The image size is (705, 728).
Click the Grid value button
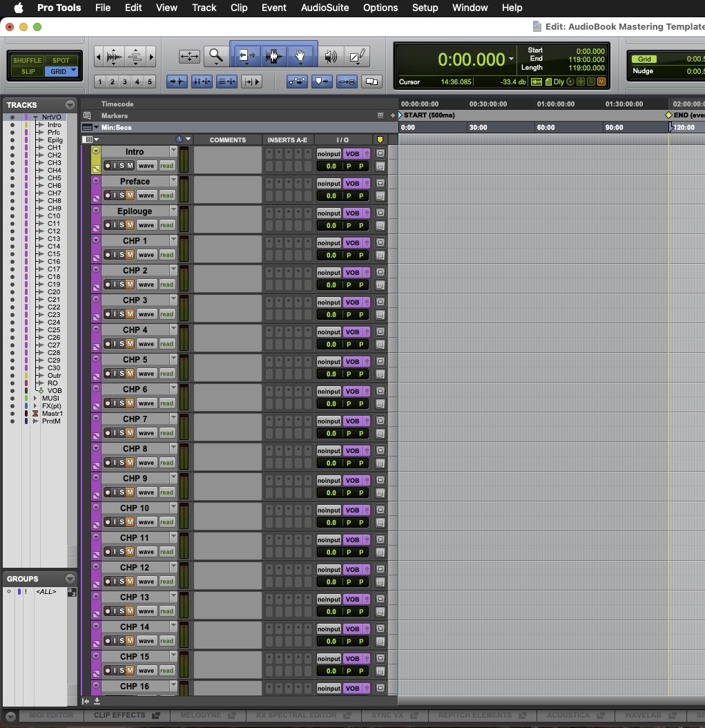644,59
